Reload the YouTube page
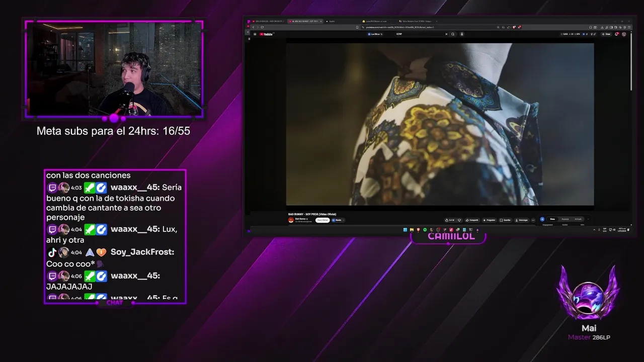Image resolution: width=644 pixels, height=362 pixels. (262, 27)
